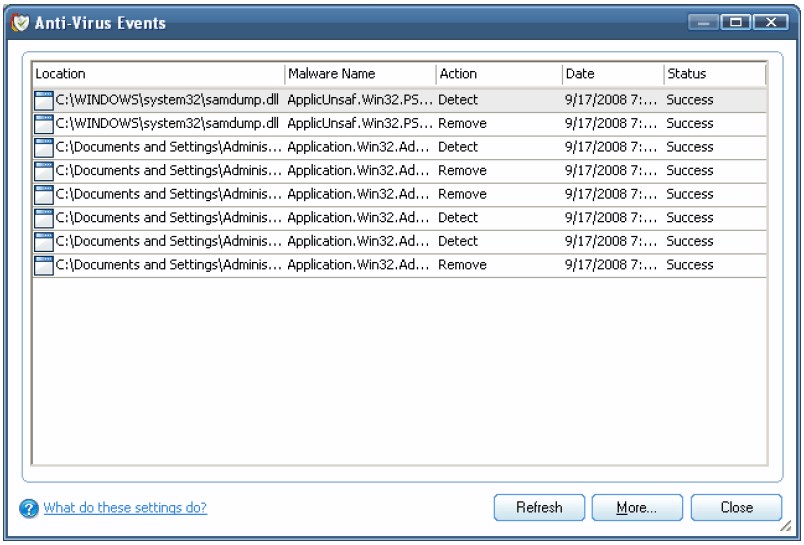Screen dimensions: 804x545
Task: Click file icon of last event row
Action: click(x=44, y=266)
